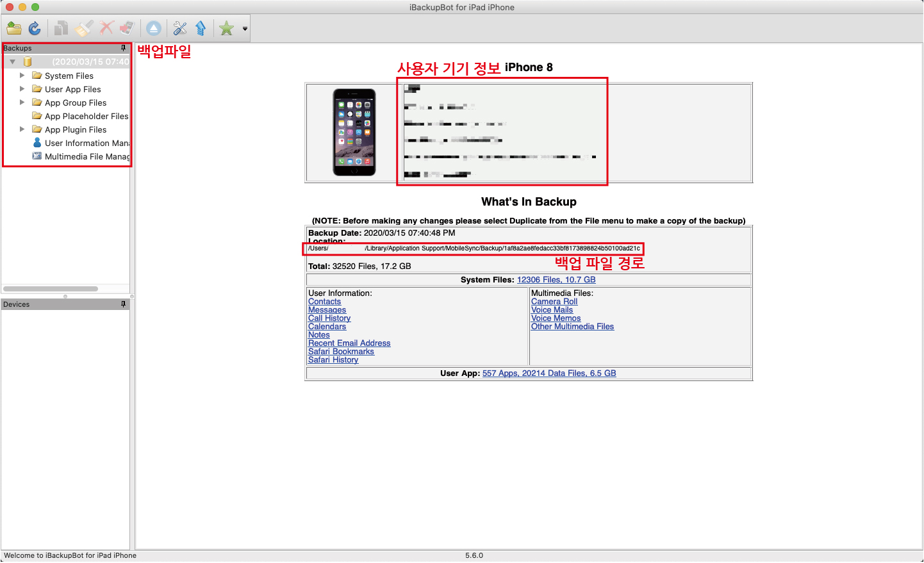Open the Voice Mails link
This screenshot has height=563, width=924.
552,310
